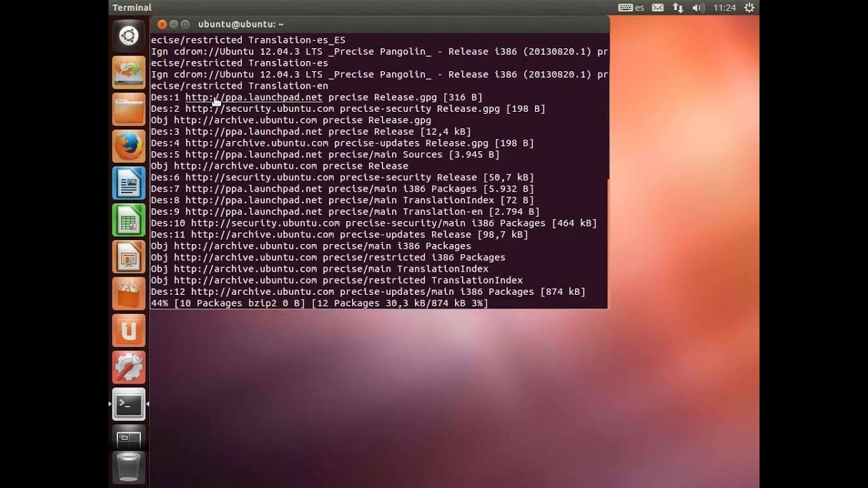Open LibreOffice Writer from the launcher
The height and width of the screenshot is (488, 868).
(x=129, y=183)
